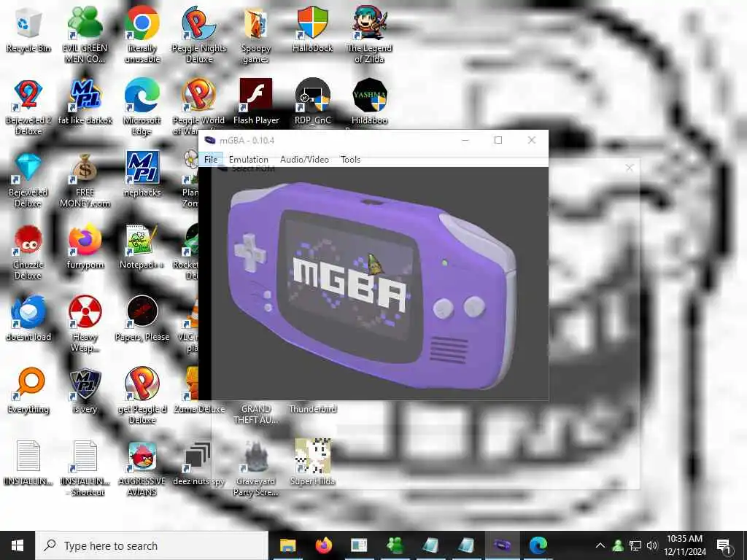
Task: Open the File menu in mGBA
Action: click(x=211, y=160)
